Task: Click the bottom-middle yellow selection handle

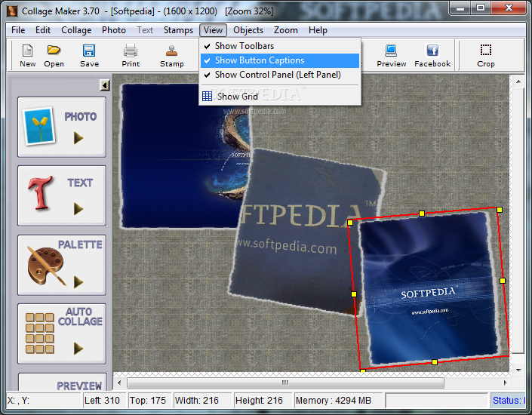Action: click(435, 362)
